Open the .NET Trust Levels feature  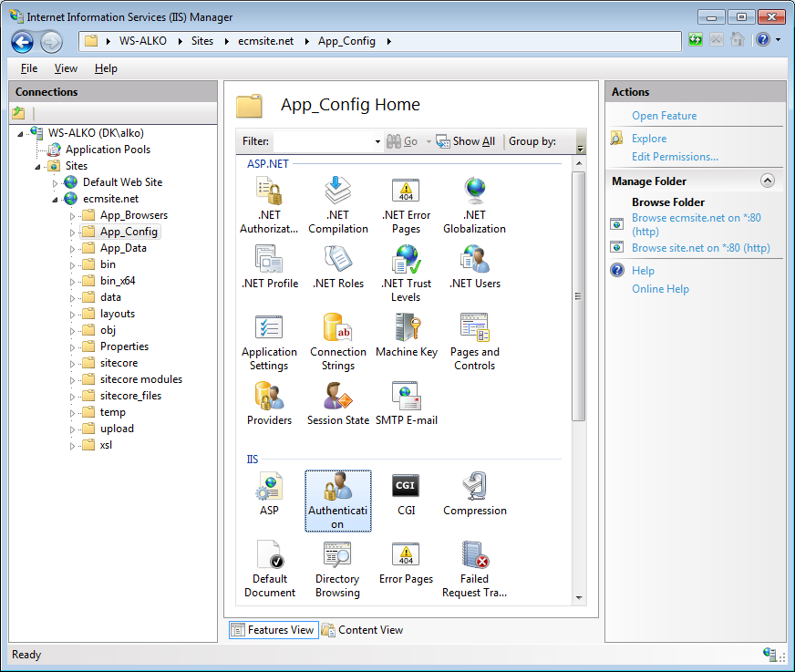coord(406,274)
